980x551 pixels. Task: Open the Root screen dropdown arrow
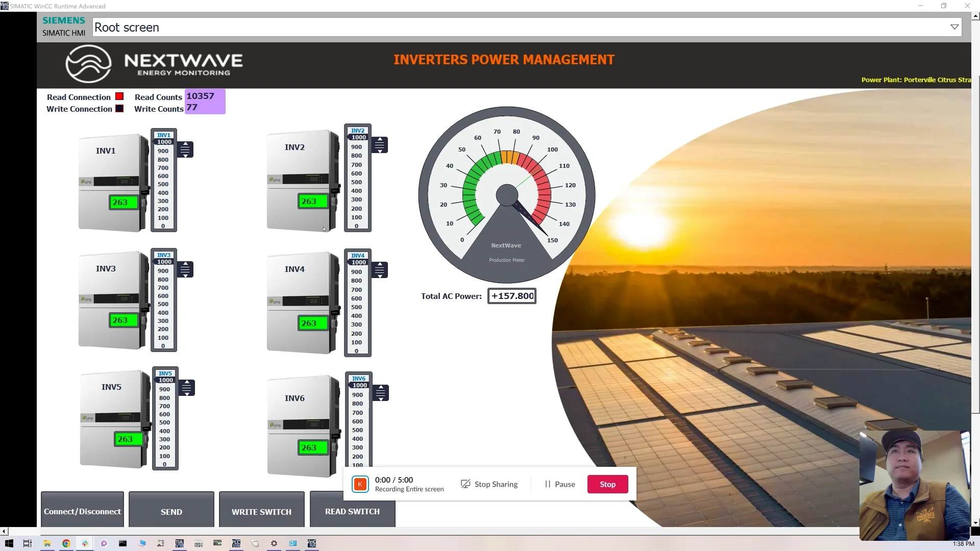click(954, 26)
